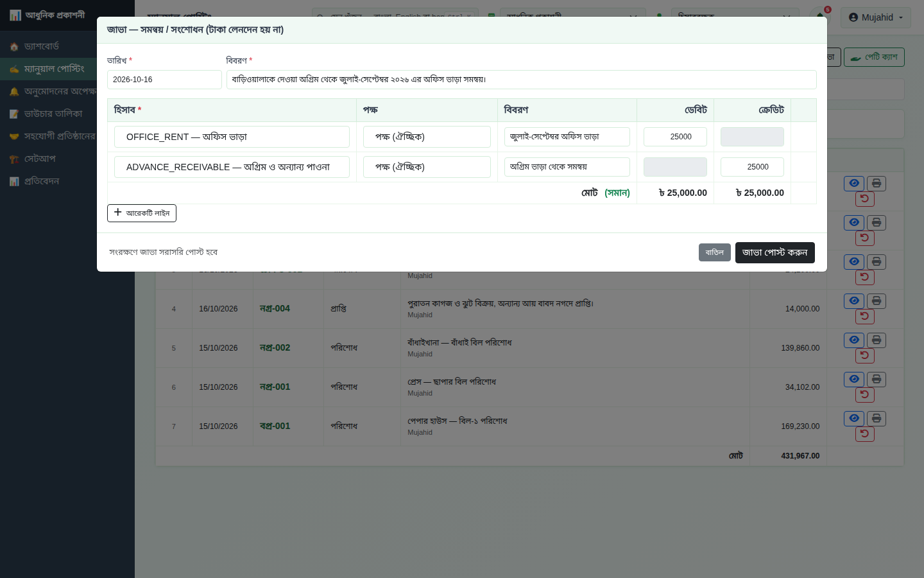Viewport: 924px width, 578px height.
Task: Reverse voucher নপ্র-004 with undo icon
Action: [x=865, y=317]
